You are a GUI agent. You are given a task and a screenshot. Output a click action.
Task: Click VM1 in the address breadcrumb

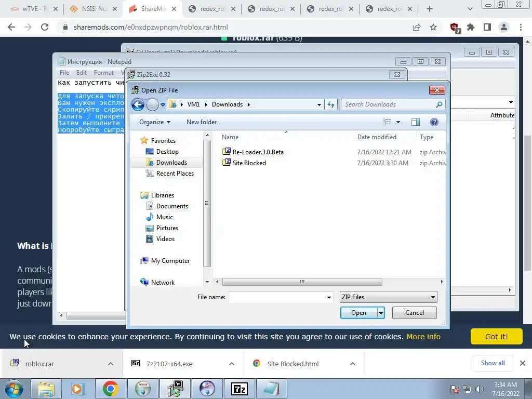[x=193, y=104]
